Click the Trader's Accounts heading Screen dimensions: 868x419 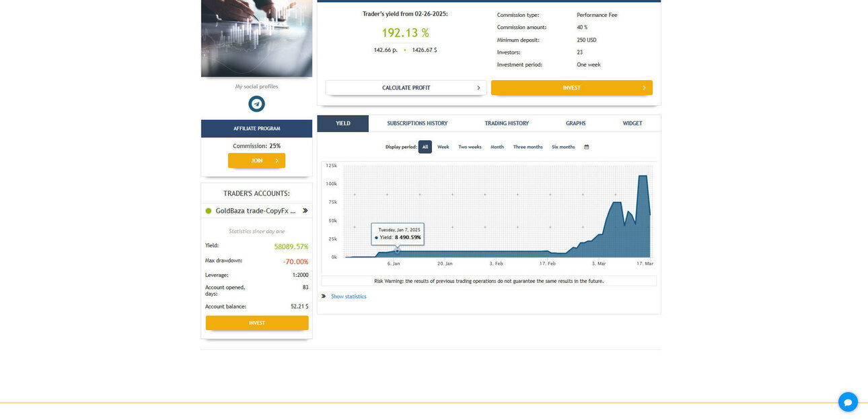(x=256, y=193)
